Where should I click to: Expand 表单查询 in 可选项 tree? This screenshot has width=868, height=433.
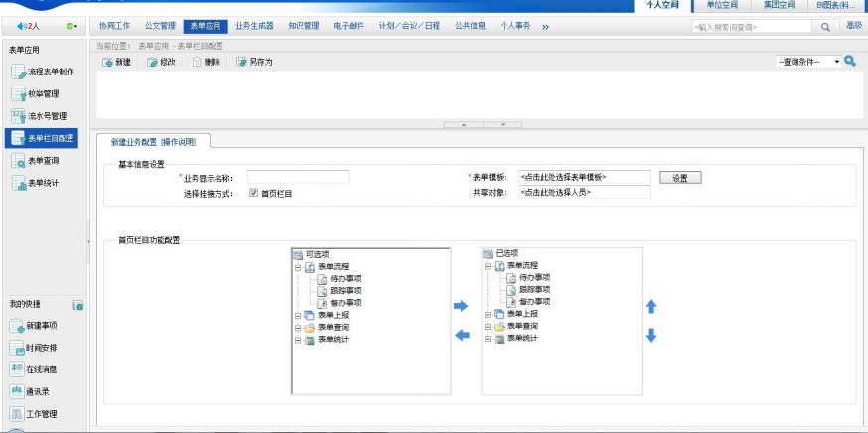(x=298, y=328)
